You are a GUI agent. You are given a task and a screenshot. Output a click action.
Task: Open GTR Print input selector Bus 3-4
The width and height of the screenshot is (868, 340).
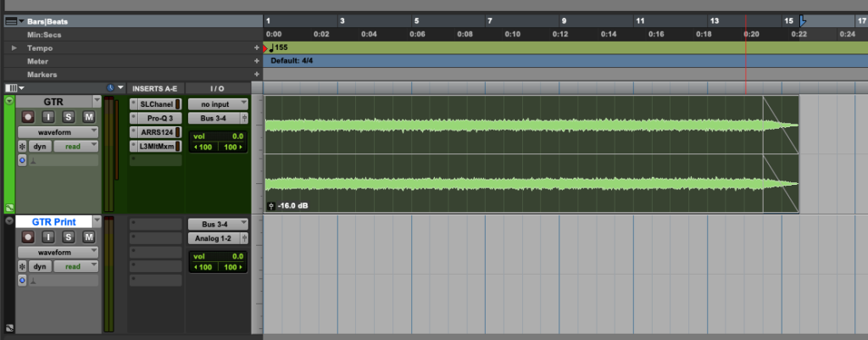(x=218, y=225)
